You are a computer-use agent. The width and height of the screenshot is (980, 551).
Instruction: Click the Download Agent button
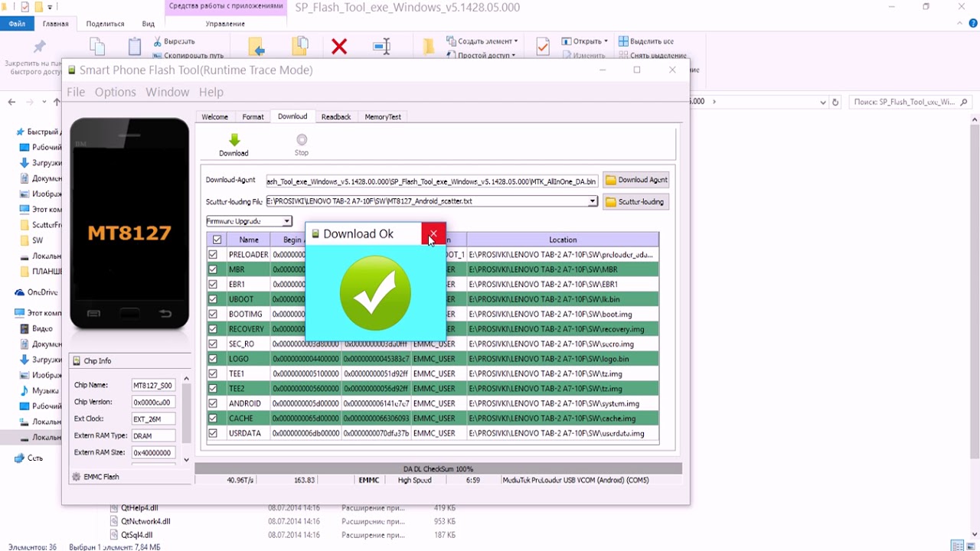click(x=635, y=180)
